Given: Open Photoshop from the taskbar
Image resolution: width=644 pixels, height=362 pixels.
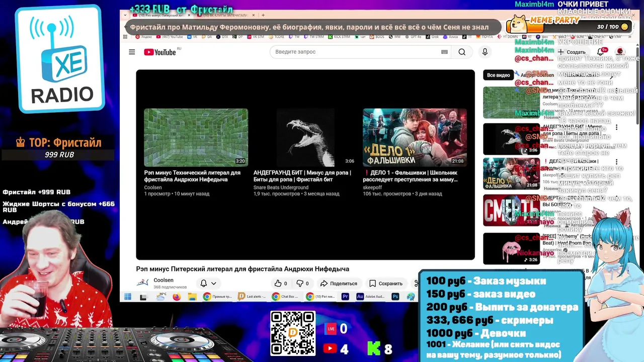Looking at the screenshot, I should [395, 297].
